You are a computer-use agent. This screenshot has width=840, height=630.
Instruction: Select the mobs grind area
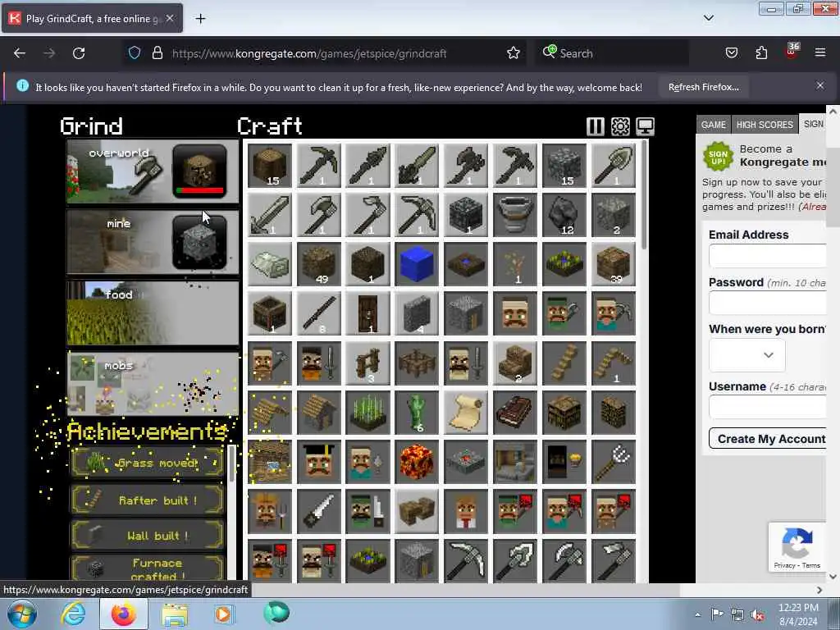coord(153,384)
